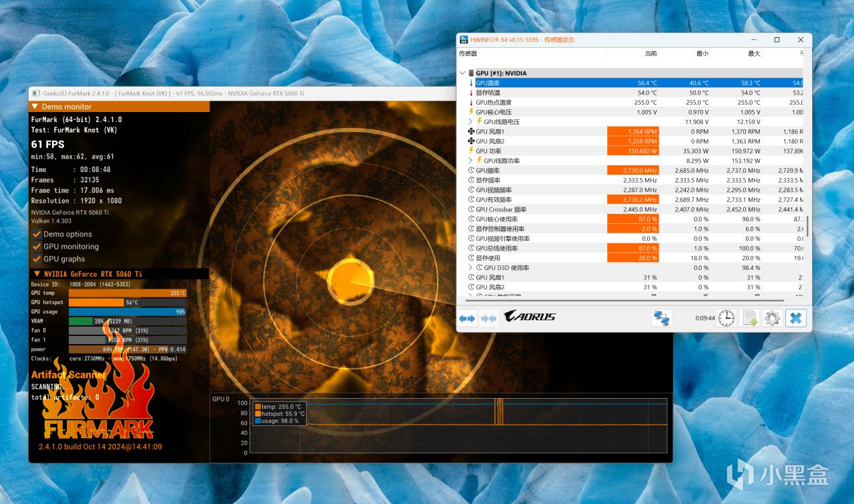Click the chip icon beside GPU [#1]: NVIDIA

tap(471, 73)
